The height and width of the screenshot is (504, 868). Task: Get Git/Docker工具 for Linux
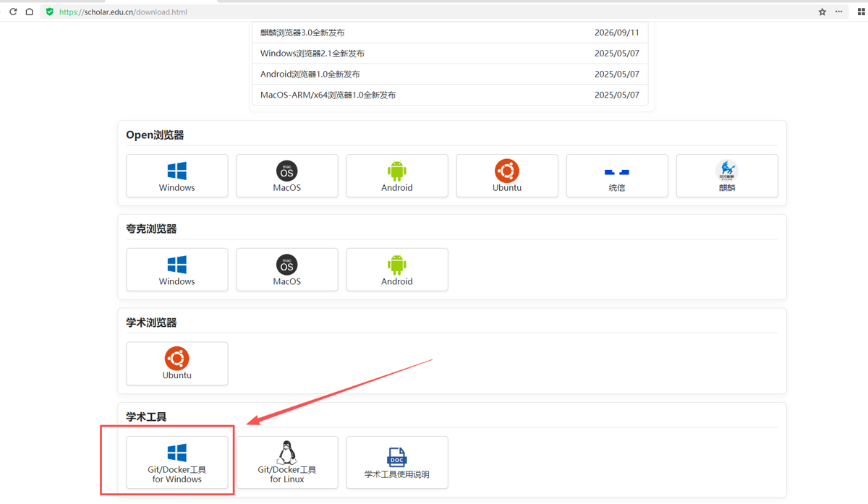[x=287, y=462]
